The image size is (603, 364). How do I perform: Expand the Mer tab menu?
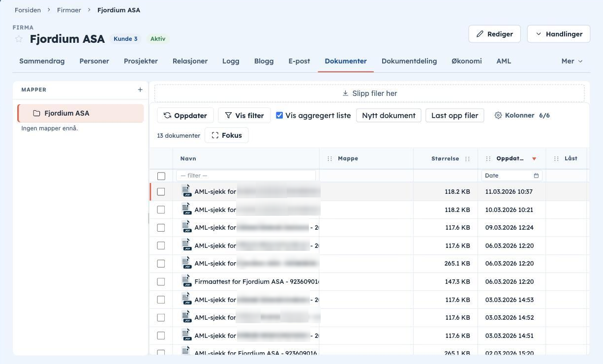pyautogui.click(x=572, y=61)
